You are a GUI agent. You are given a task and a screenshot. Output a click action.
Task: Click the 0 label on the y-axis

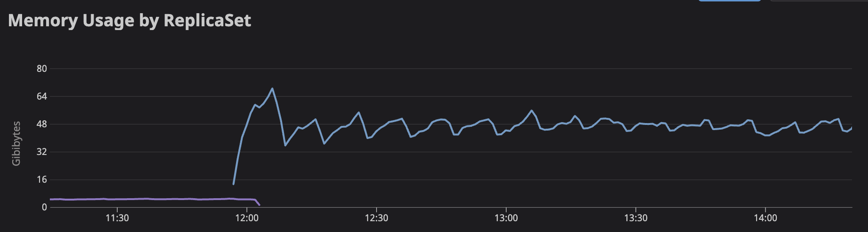(x=45, y=207)
